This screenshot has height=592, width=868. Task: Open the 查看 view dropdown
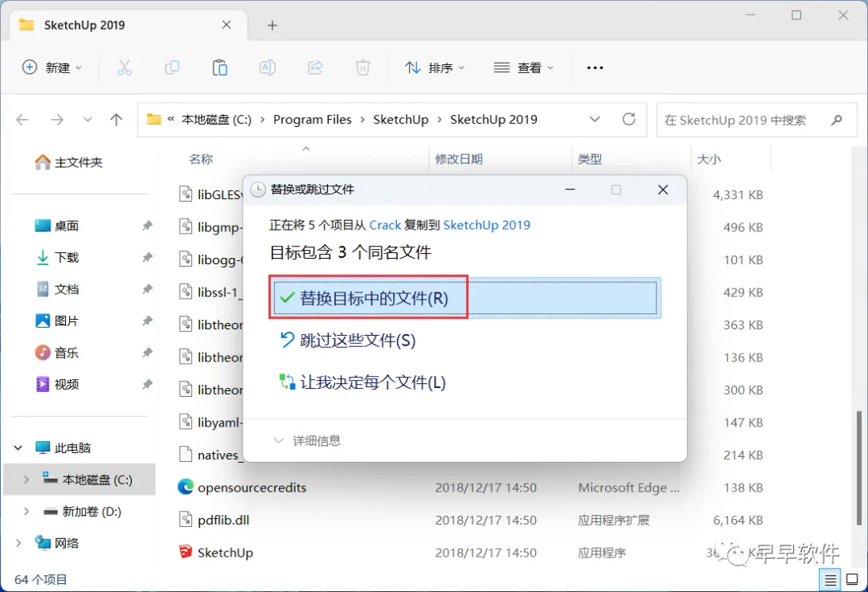pos(523,67)
